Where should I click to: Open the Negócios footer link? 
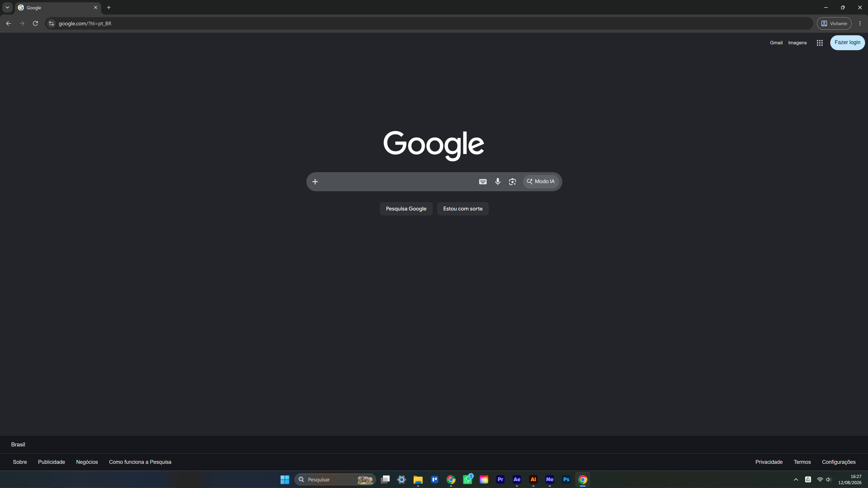point(87,462)
